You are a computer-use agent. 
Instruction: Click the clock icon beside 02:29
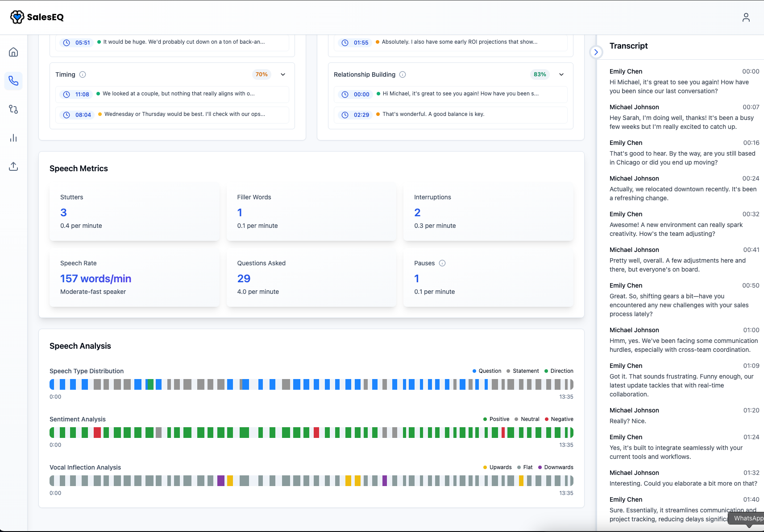(x=345, y=115)
